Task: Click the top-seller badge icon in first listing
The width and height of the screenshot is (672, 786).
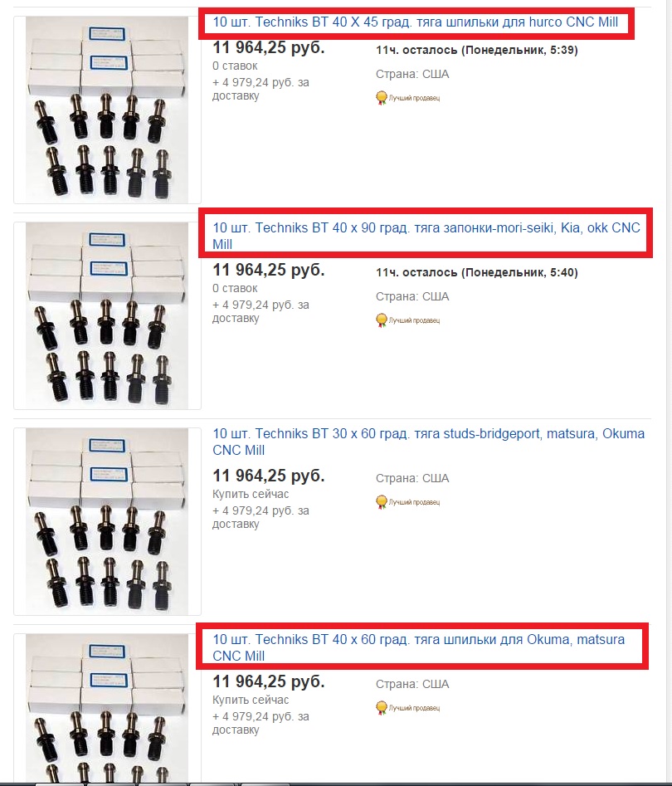Action: click(382, 97)
